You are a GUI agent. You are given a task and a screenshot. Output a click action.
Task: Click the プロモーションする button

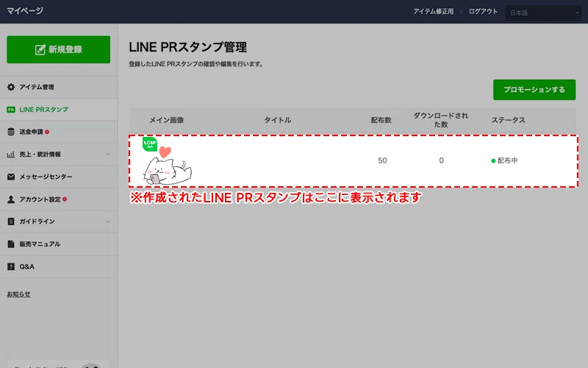[x=534, y=90]
